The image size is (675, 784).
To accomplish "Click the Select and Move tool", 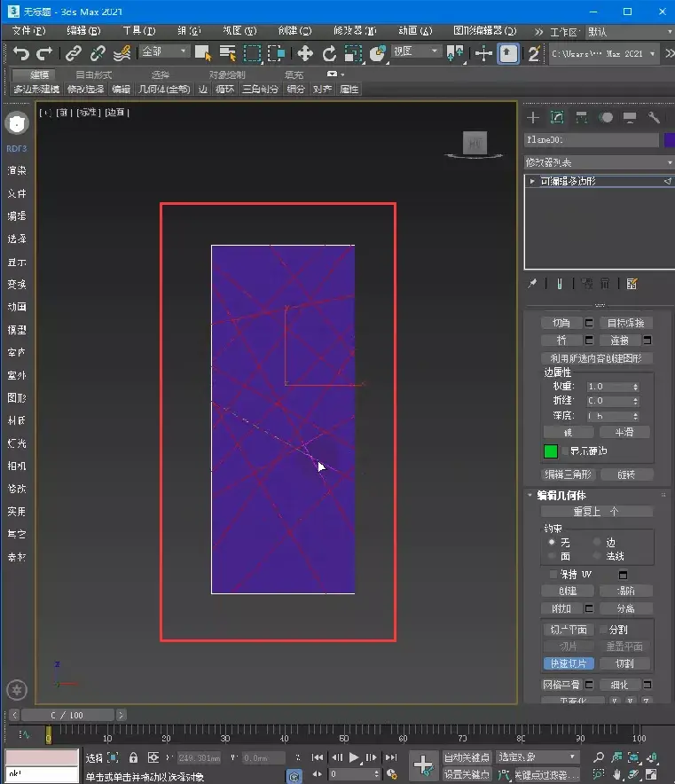I will (x=304, y=54).
